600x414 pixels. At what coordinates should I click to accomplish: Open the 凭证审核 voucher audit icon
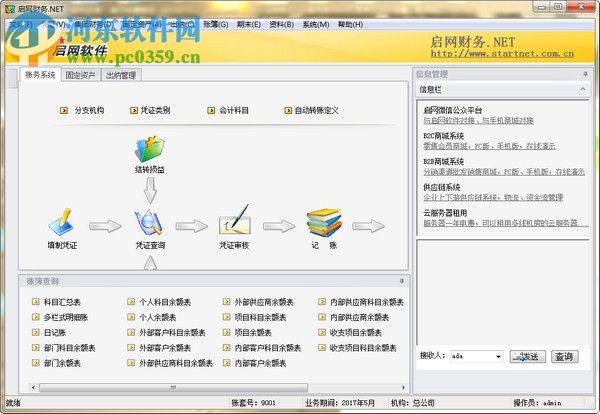click(x=234, y=220)
